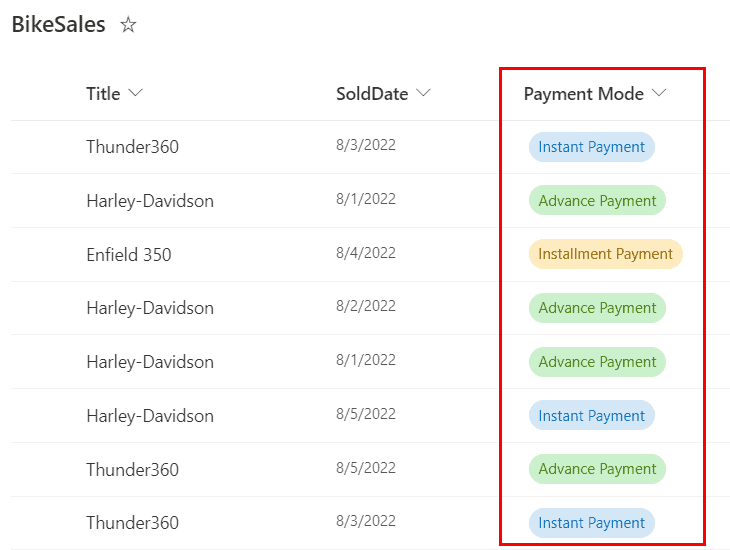Expand the SoldDate column header menu
730x550 pixels.
(x=423, y=93)
